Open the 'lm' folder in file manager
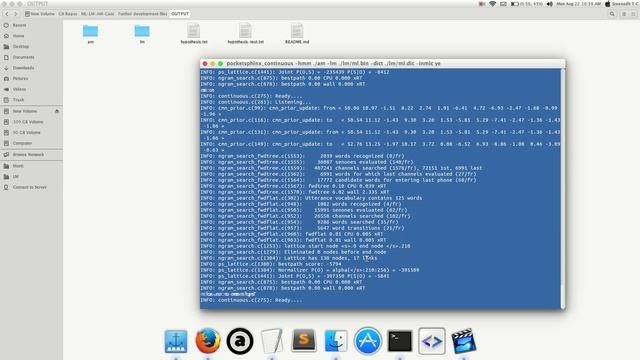Viewport: 640px width, 360px height. [142, 34]
